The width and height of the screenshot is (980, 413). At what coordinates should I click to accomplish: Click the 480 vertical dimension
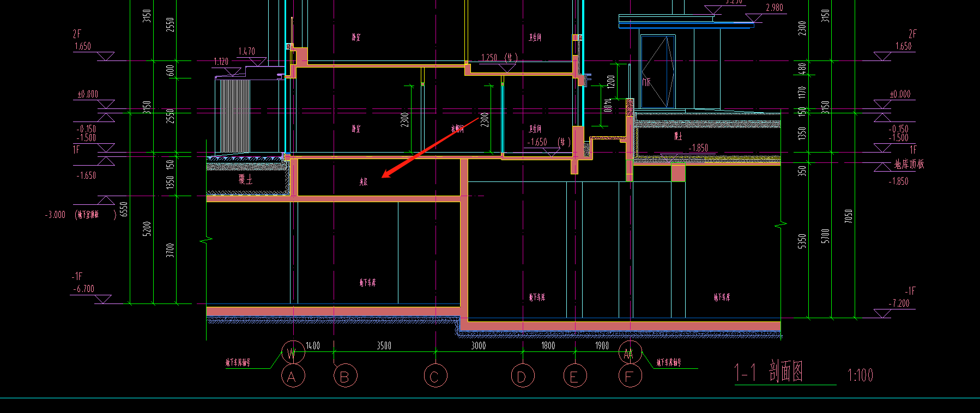[x=802, y=69]
